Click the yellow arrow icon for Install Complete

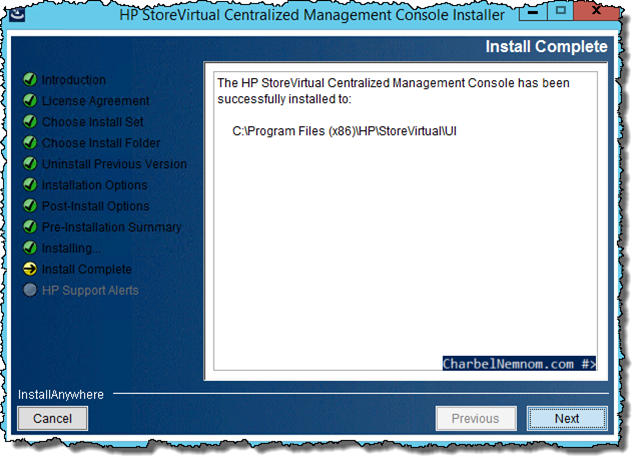[30, 269]
